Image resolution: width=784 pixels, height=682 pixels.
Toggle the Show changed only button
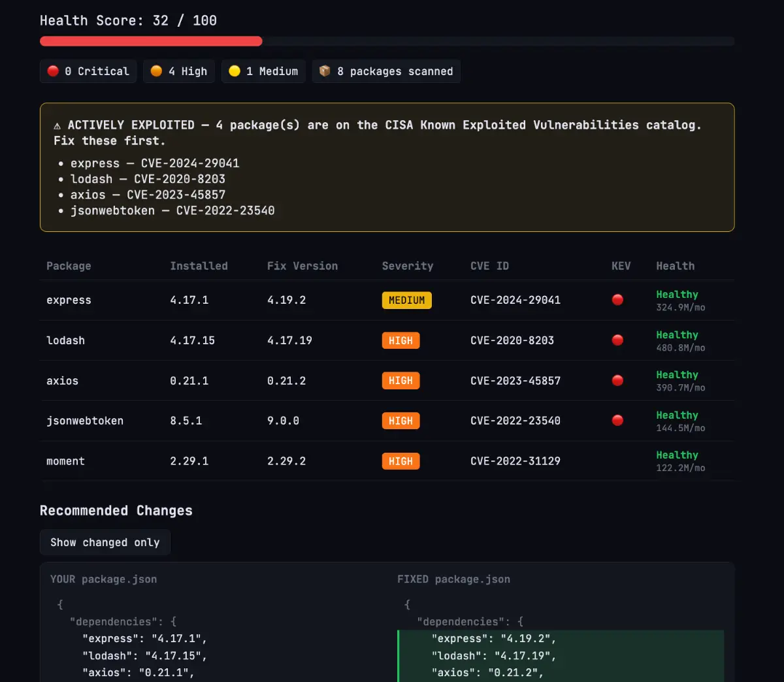105,542
